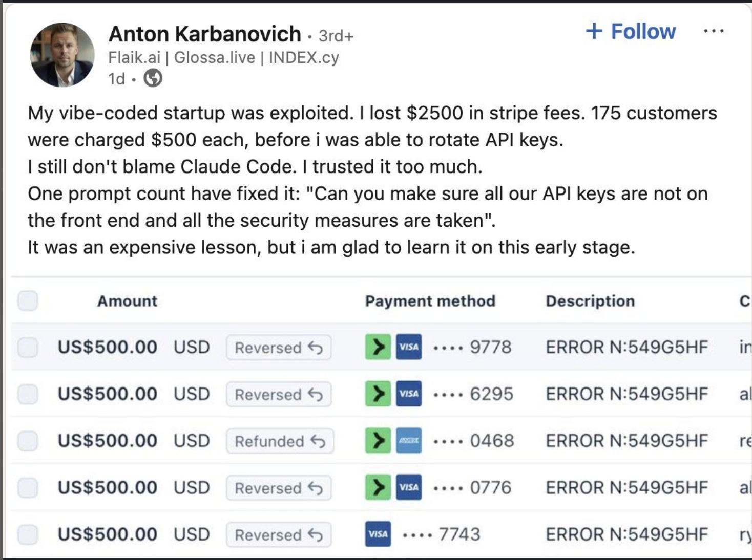Click the Visa card icon on row 9778
This screenshot has height=560, width=752.
408,347
